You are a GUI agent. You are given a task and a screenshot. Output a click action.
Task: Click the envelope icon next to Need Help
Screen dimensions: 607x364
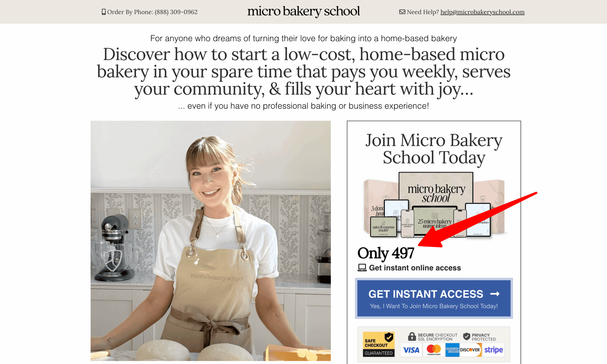pos(402,12)
